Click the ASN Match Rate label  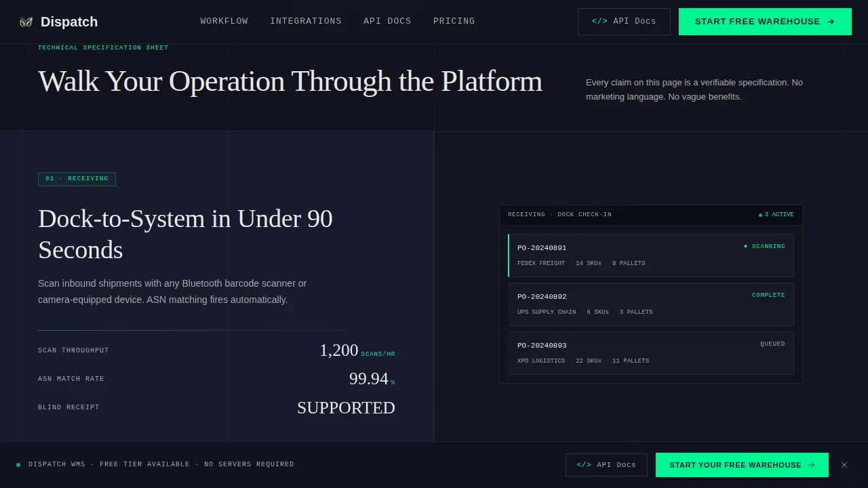[x=71, y=379]
